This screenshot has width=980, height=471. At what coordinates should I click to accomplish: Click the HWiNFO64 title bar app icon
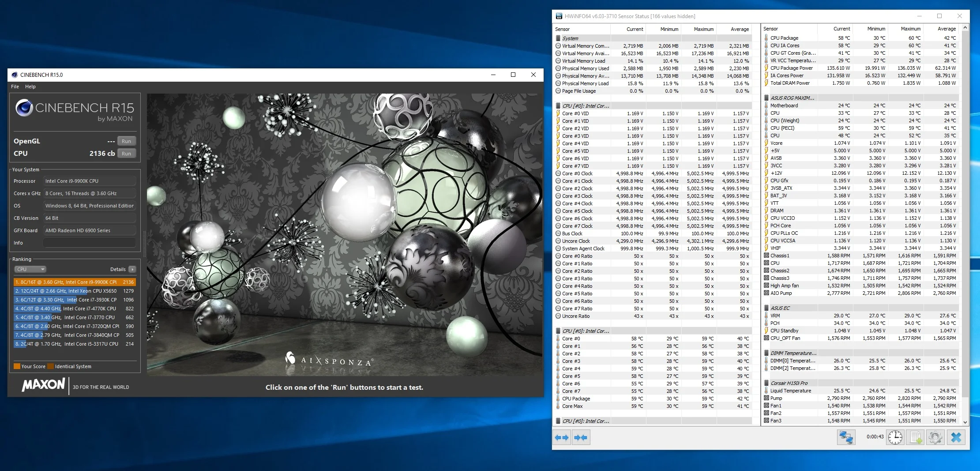(x=559, y=16)
